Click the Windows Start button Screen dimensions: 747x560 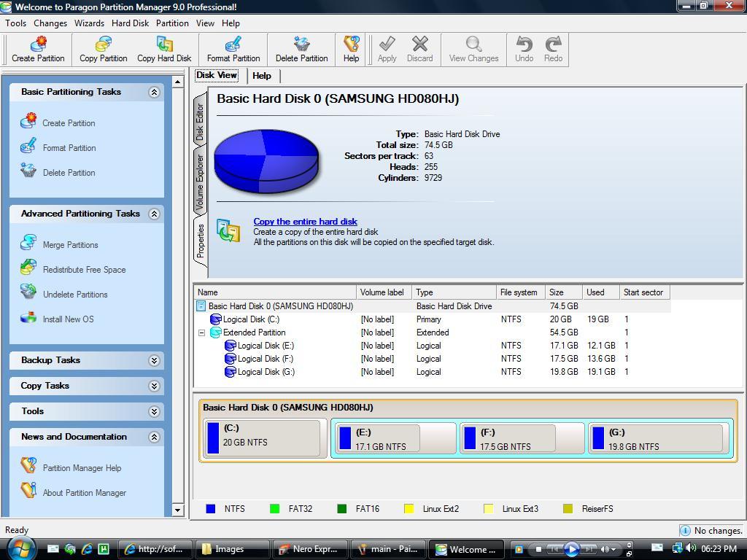pyautogui.click(x=20, y=548)
